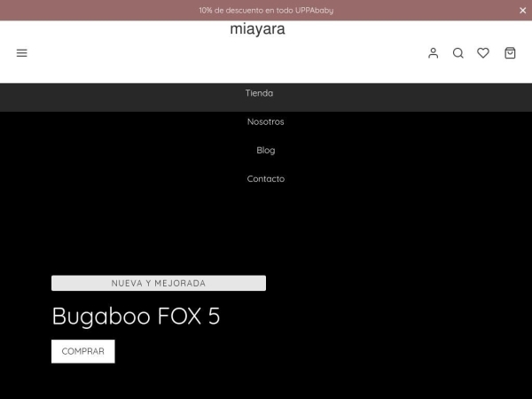Open the search magnifier icon

tap(458, 53)
